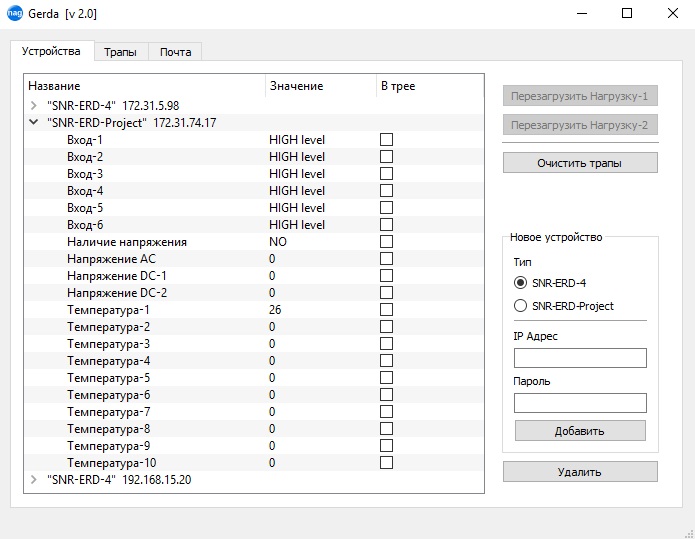Collapse the SNR-ERD-Project 172.31.74.17 device
This screenshot has width=695, height=539.
(33, 122)
